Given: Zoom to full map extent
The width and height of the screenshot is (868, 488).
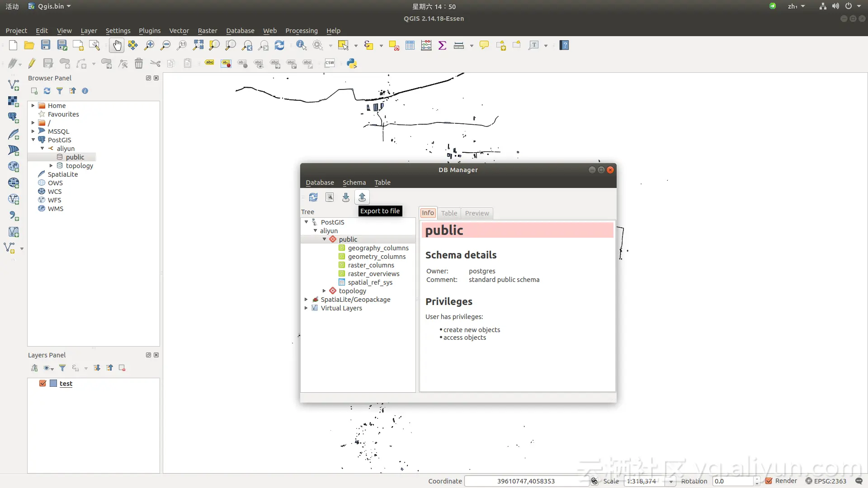Looking at the screenshot, I should tap(198, 45).
